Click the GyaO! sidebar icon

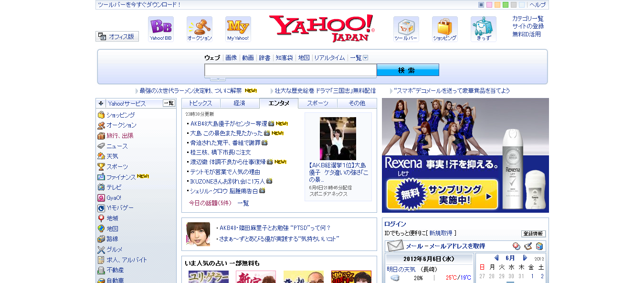click(101, 198)
